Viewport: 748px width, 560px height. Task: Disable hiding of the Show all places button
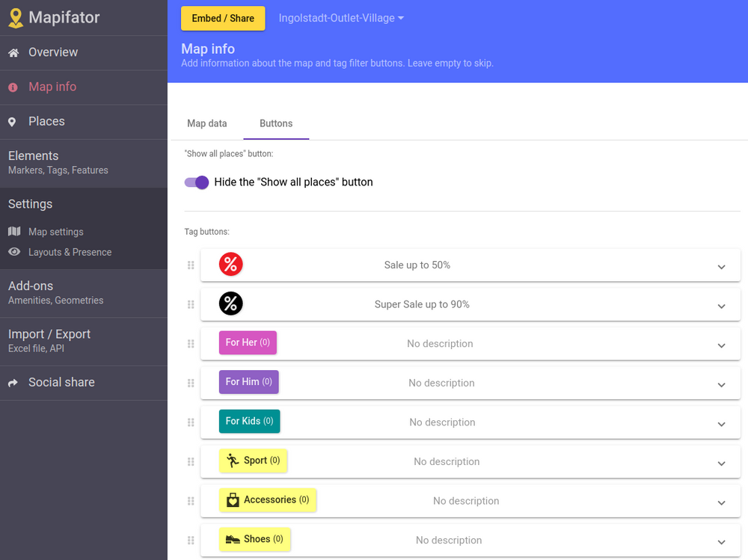tap(195, 182)
